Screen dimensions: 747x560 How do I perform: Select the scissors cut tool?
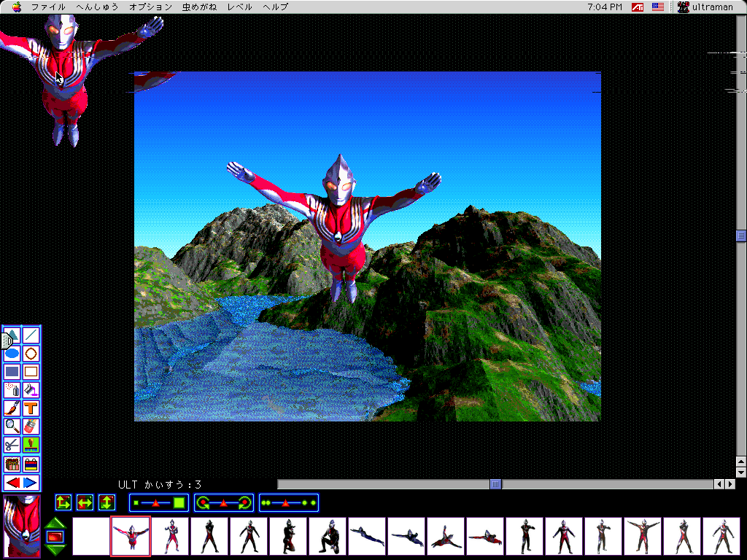pyautogui.click(x=12, y=445)
